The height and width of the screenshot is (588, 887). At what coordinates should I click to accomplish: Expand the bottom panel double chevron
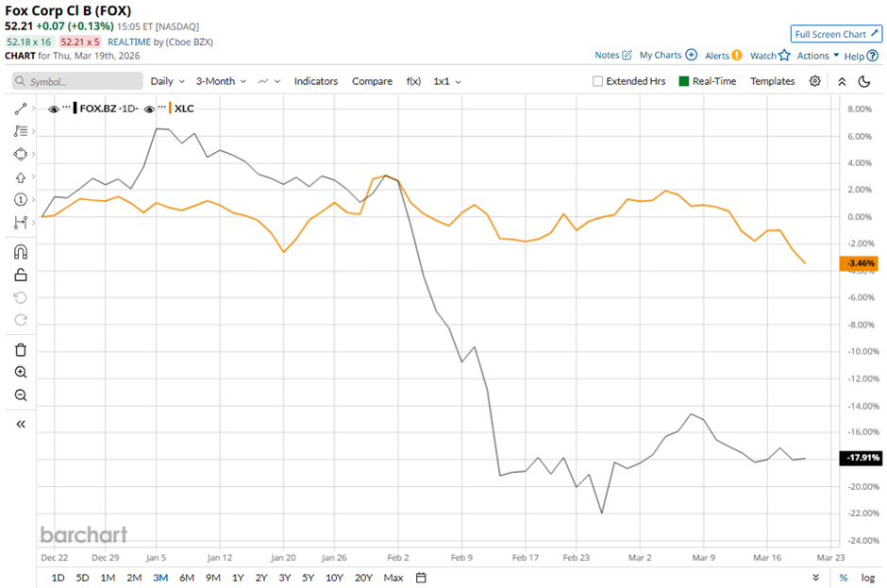coord(815,578)
